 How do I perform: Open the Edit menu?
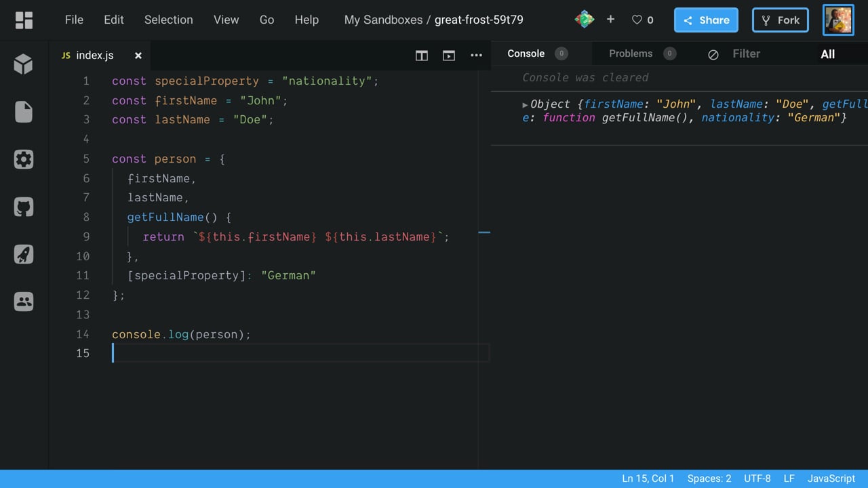pos(114,20)
